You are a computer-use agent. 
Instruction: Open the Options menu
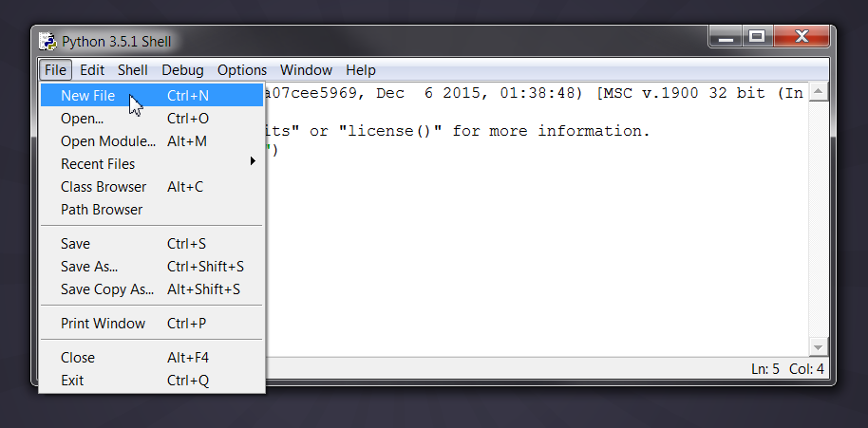(242, 70)
